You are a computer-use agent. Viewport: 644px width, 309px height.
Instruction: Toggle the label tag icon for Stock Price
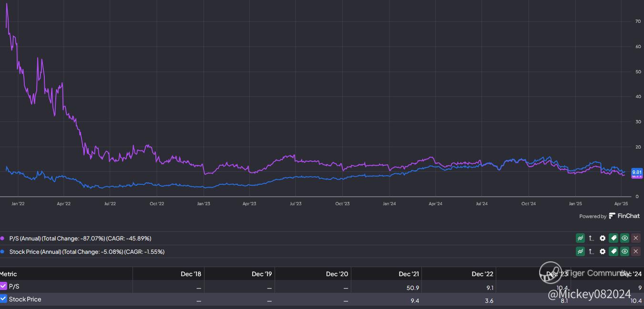click(x=613, y=251)
